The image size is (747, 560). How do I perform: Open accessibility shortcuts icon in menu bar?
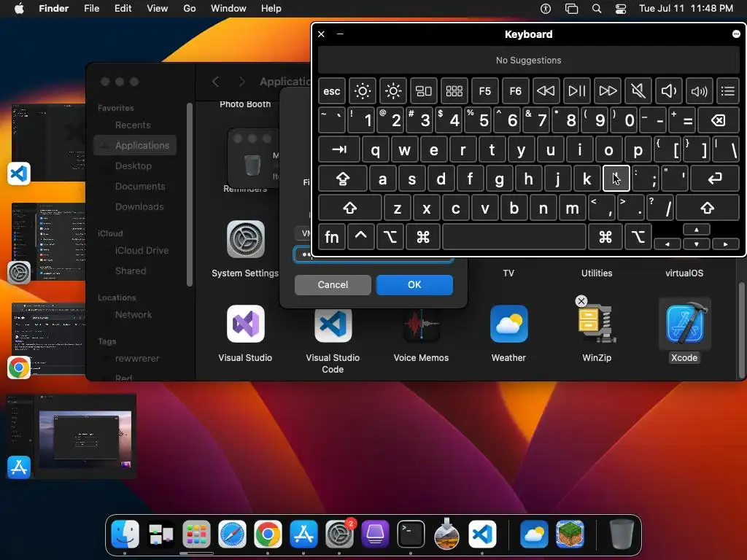[546, 9]
